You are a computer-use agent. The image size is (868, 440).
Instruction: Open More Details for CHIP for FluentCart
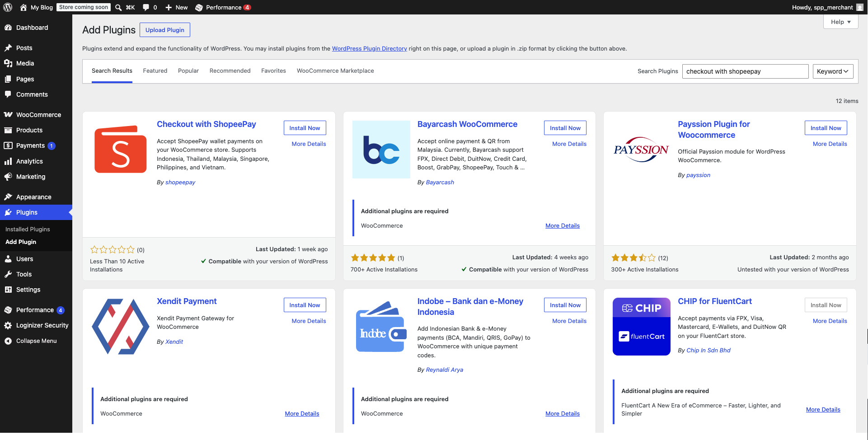pos(830,321)
